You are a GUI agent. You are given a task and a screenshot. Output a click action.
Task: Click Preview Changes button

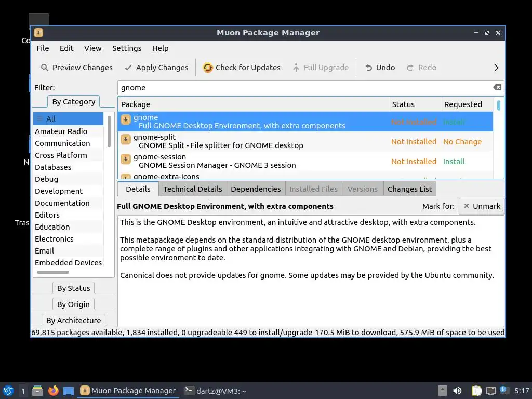click(77, 68)
